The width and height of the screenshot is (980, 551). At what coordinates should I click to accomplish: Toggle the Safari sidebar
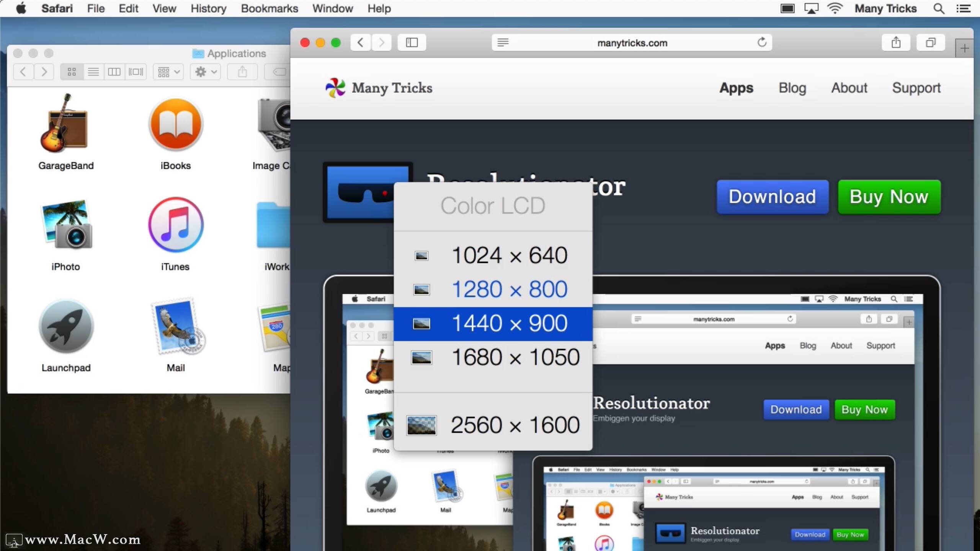[412, 42]
